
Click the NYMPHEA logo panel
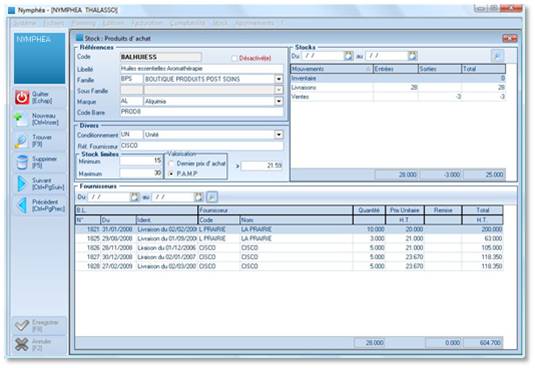(40, 58)
